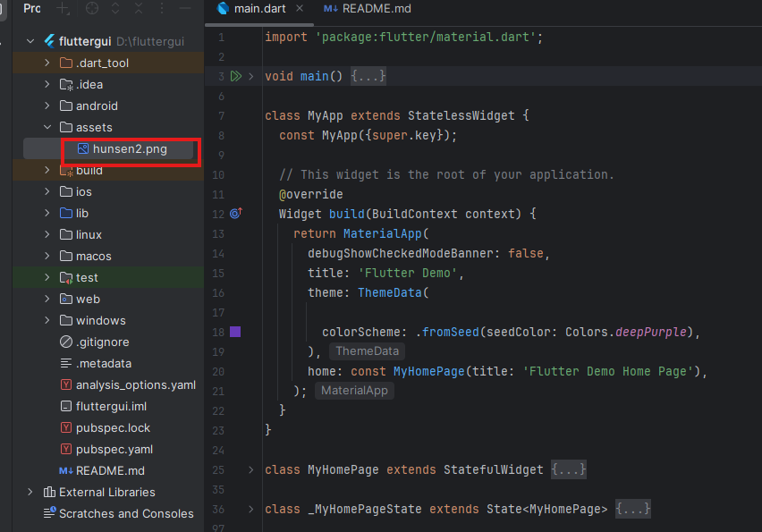Image resolution: width=762 pixels, height=532 pixels.
Task: Click the Select Opened File crosshair icon
Action: (92, 8)
